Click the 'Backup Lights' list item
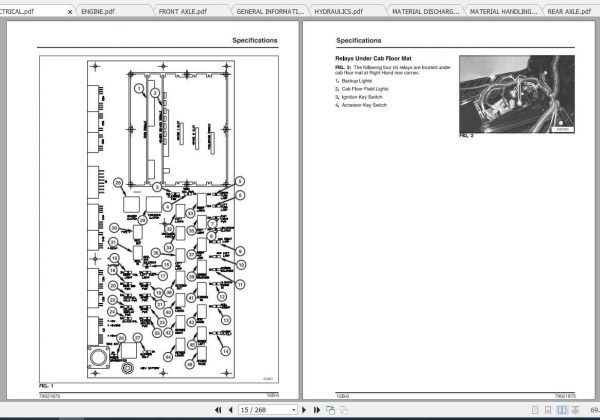 click(357, 81)
